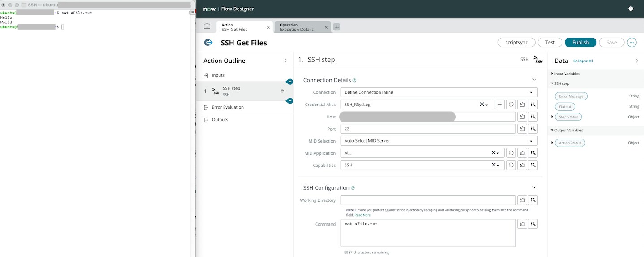
Task: Click the Host input field
Action: point(428,117)
